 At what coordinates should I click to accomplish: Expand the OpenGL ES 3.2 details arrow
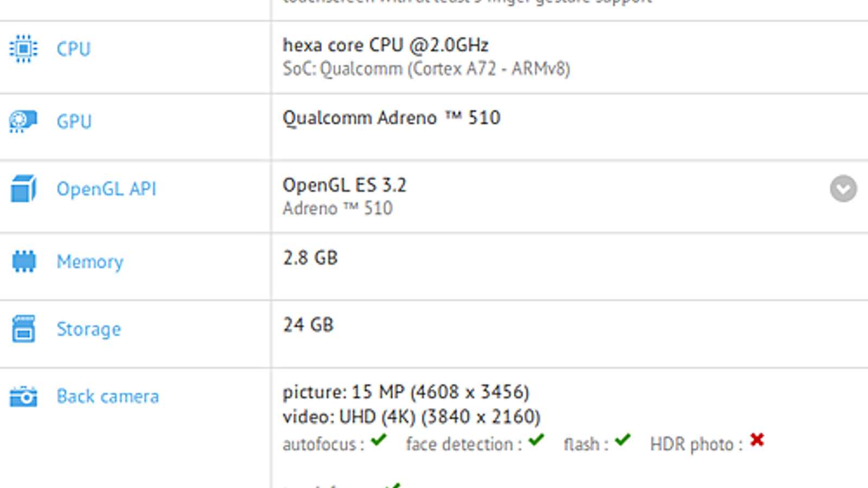tap(843, 189)
